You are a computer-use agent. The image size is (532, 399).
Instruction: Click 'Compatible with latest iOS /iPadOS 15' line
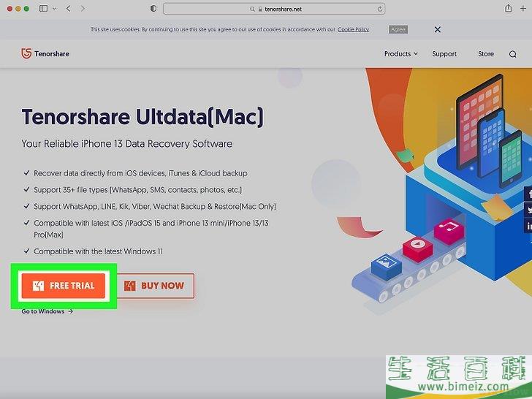[x=151, y=229]
